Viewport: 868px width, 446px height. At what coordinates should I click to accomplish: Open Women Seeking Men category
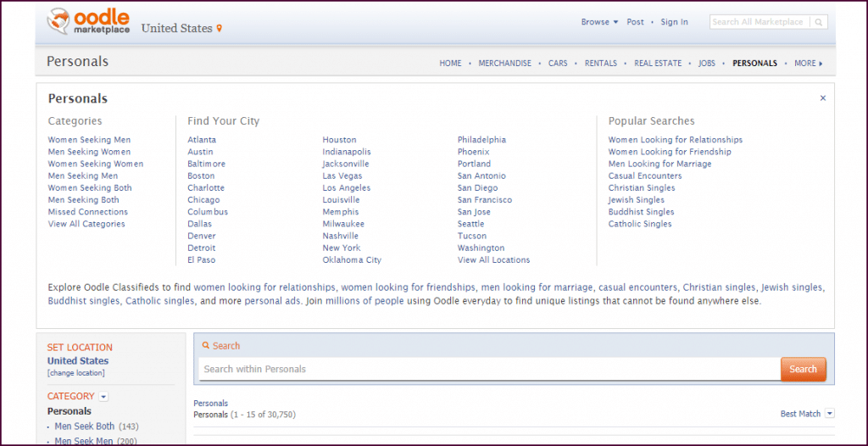pos(89,140)
